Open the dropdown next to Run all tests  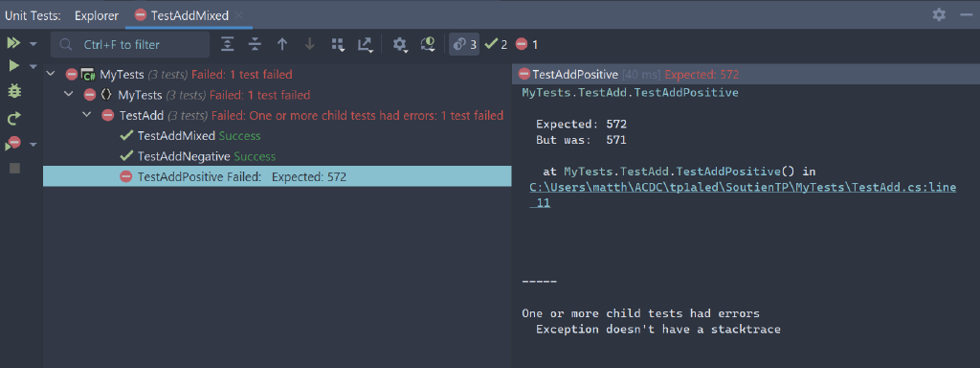pos(33,44)
